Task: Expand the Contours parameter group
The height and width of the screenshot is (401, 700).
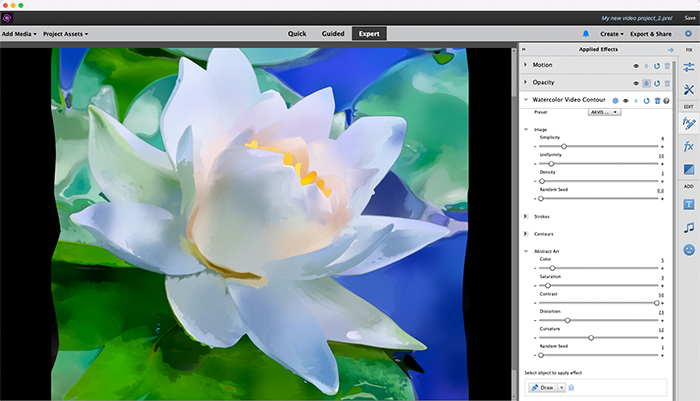Action: (x=526, y=234)
